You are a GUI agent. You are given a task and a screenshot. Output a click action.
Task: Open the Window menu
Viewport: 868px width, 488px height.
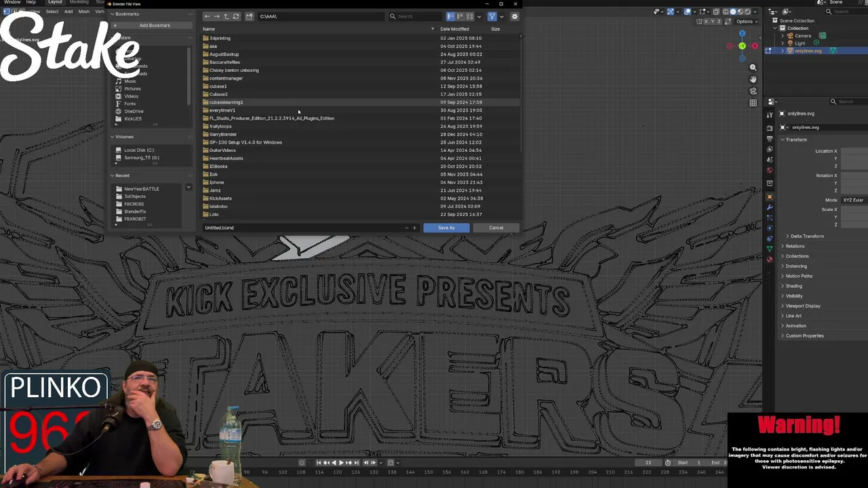click(12, 2)
